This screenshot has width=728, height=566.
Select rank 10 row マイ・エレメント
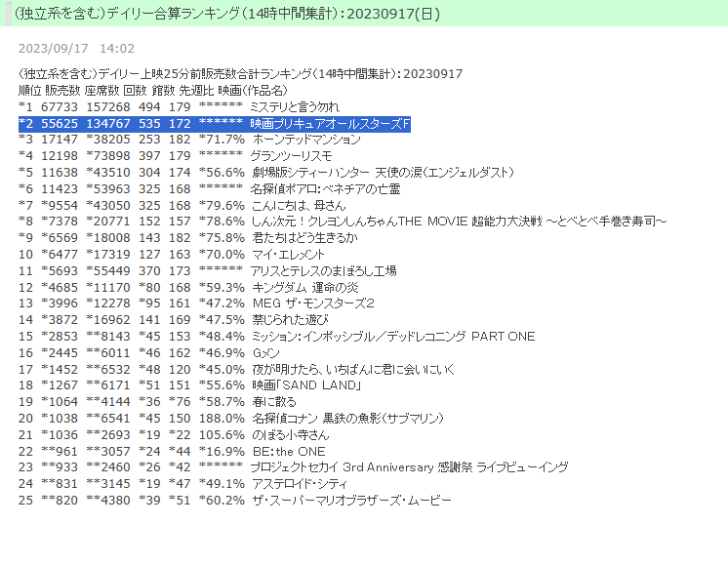(172, 255)
